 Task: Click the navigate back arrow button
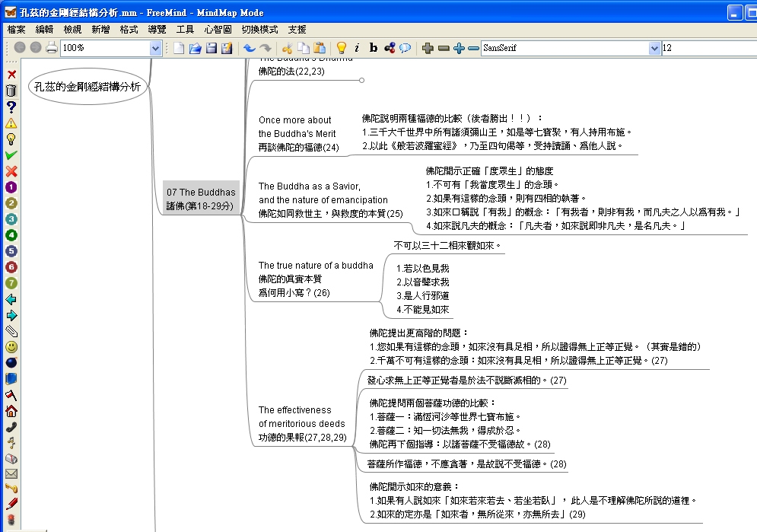point(20,47)
